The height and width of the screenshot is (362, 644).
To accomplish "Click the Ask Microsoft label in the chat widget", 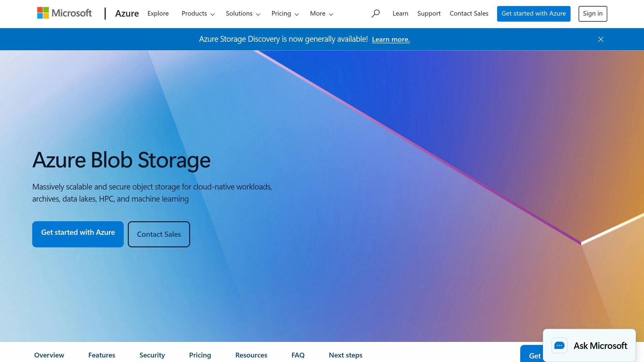I will click(x=600, y=346).
